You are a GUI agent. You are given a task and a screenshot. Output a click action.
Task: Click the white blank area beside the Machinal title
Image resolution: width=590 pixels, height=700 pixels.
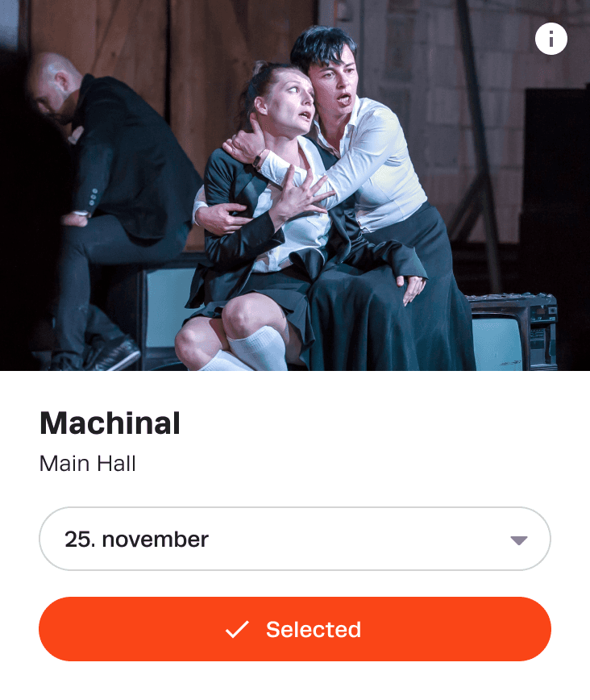click(x=380, y=423)
